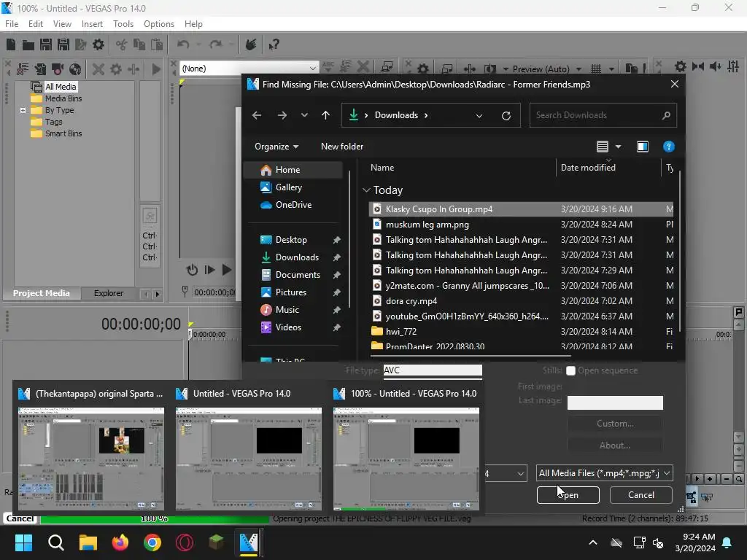The height and width of the screenshot is (560, 747).
Task: Click the Redo arrow icon
Action: (x=216, y=44)
